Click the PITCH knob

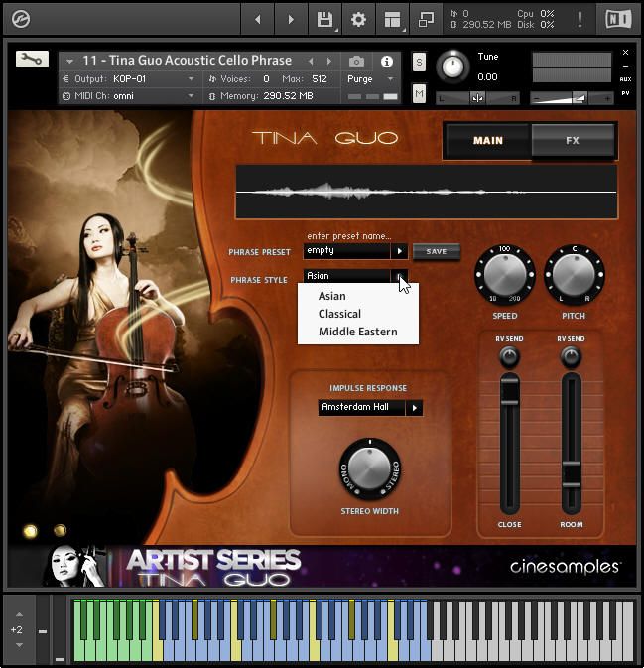point(574,275)
